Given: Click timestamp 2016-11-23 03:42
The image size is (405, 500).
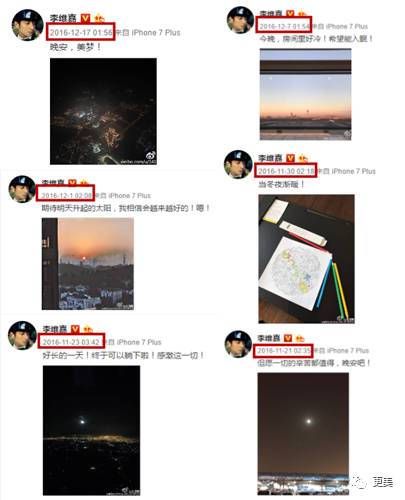Looking at the screenshot, I should (71, 342).
